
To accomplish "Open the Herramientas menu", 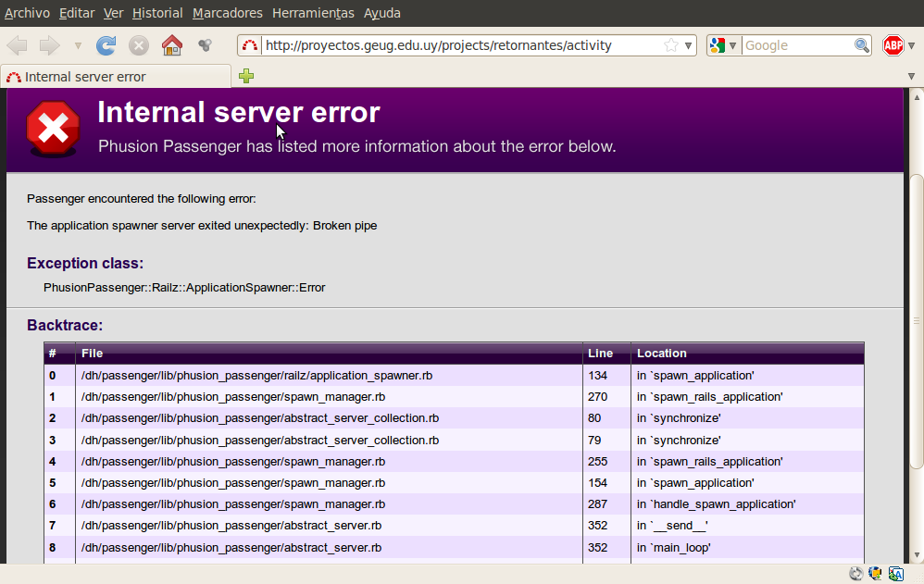I will [313, 13].
